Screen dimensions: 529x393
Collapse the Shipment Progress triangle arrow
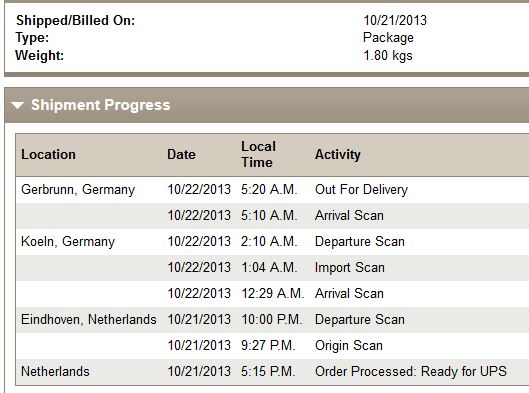17,105
